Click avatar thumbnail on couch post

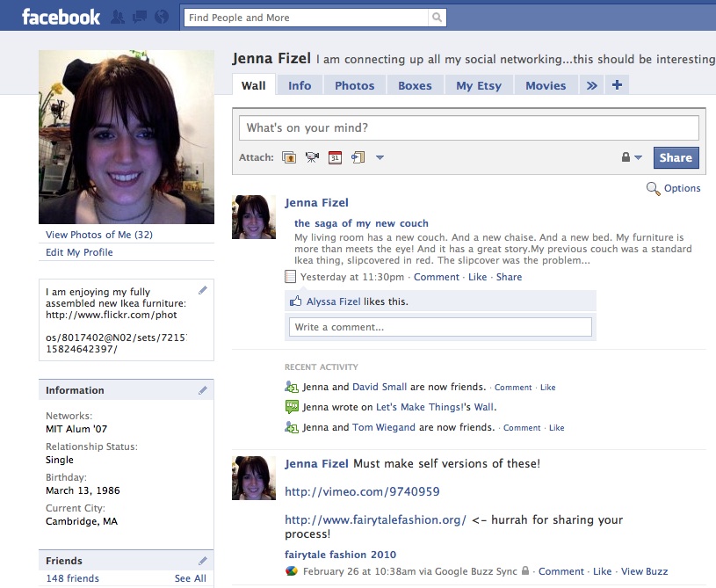tap(254, 217)
